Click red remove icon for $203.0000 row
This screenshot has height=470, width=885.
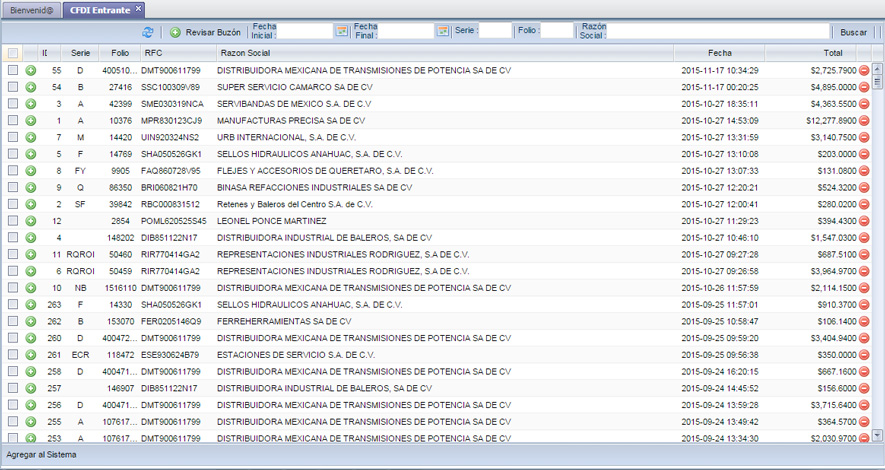click(864, 154)
